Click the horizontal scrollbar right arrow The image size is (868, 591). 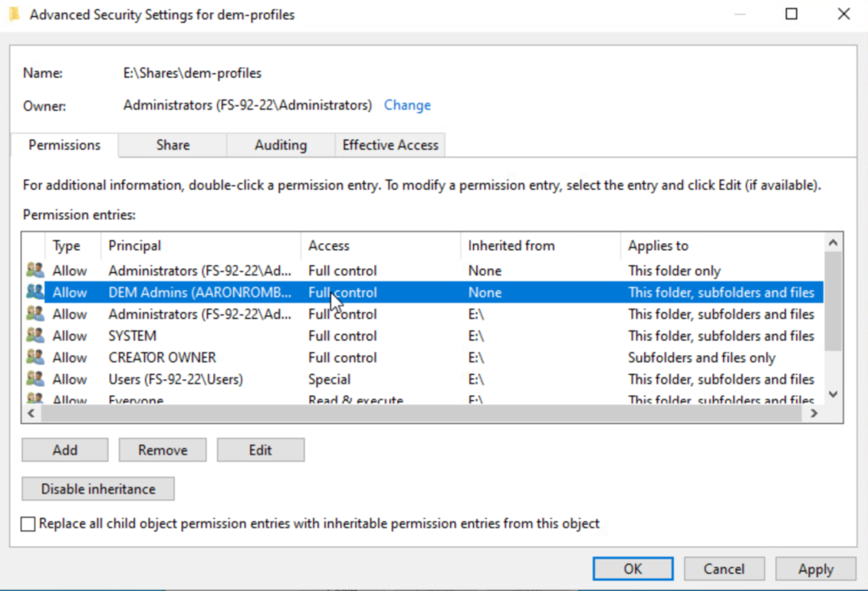(814, 413)
